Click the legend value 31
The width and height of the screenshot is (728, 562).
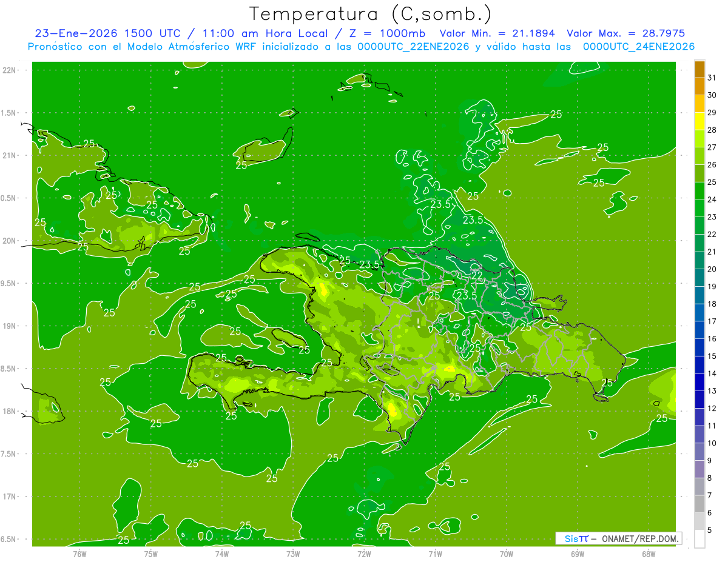click(712, 78)
